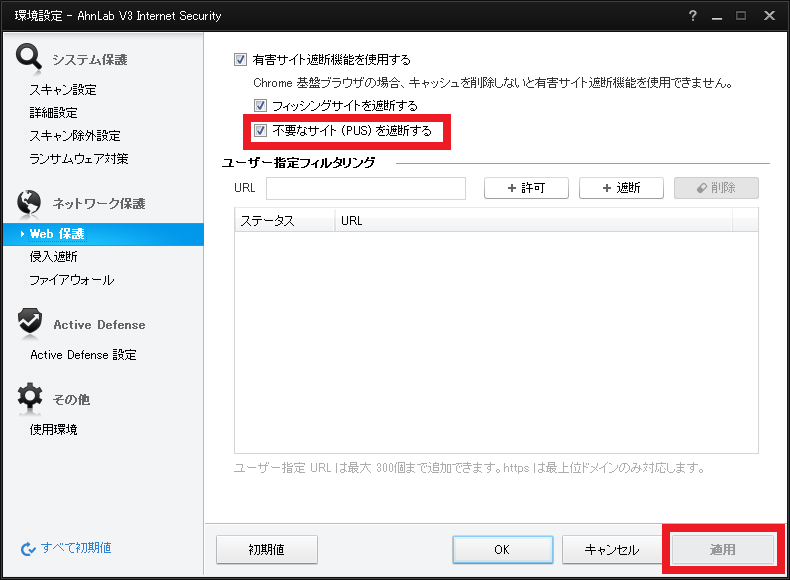This screenshot has width=790, height=580.
Task: Open スキャン除外設定 in the sidebar
Action: tap(75, 136)
